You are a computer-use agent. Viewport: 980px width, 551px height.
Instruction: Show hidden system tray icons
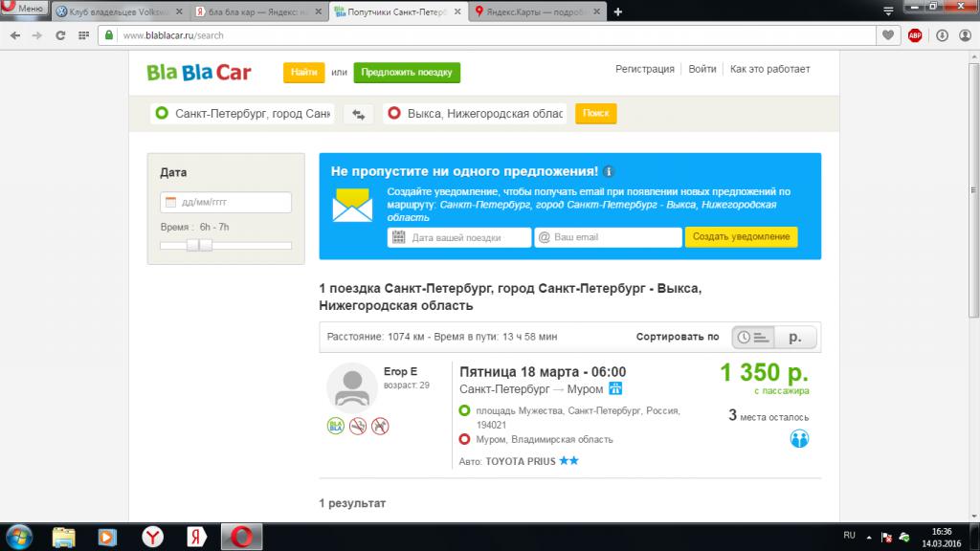tap(869, 537)
